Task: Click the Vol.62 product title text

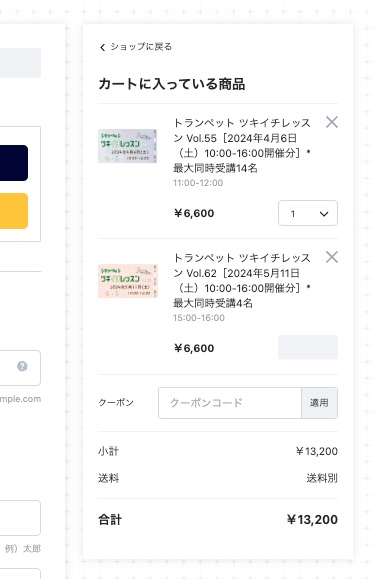Action: (242, 281)
